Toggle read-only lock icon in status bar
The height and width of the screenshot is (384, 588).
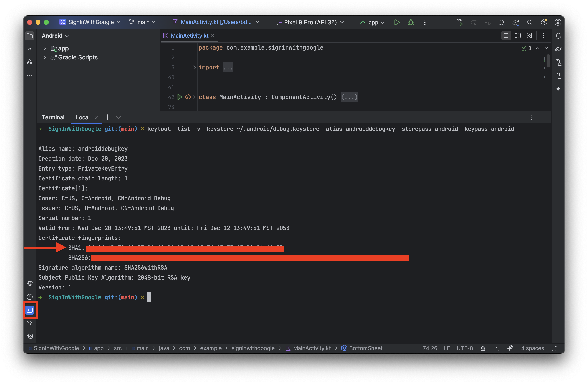coord(554,348)
